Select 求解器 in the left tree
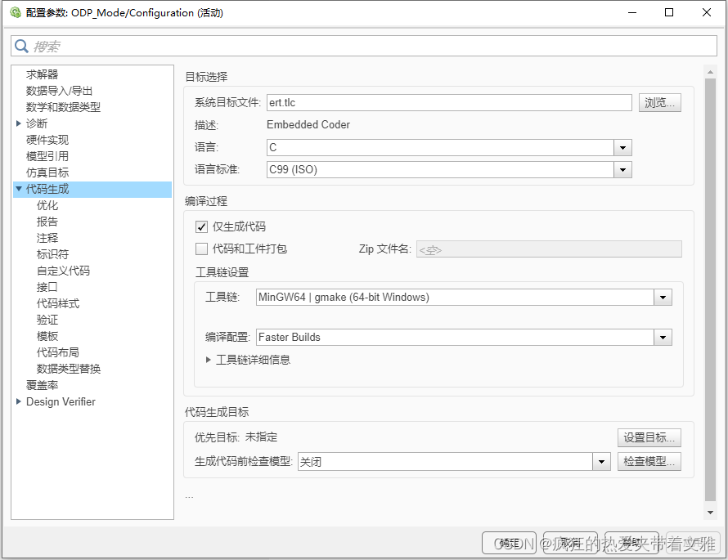This screenshot has height=560, width=728. [x=43, y=74]
